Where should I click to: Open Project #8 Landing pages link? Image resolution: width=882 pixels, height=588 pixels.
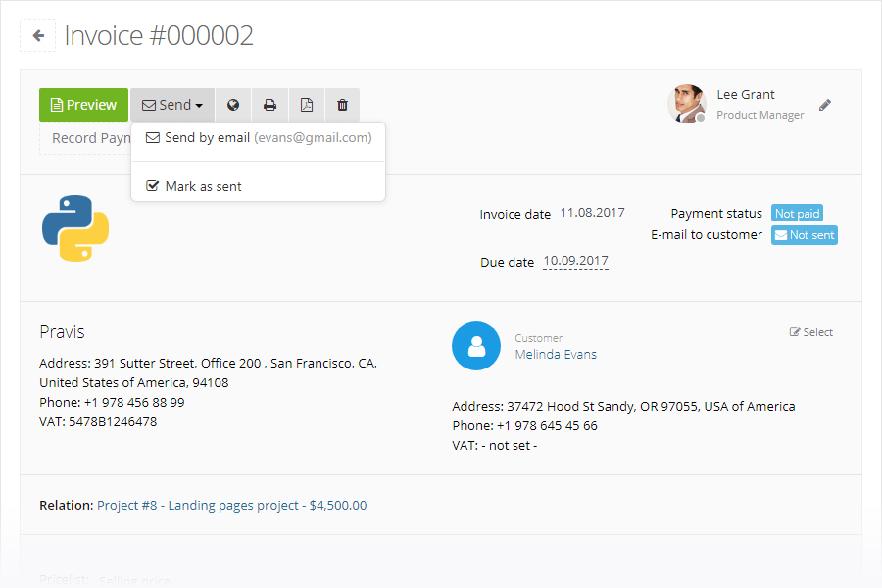tap(231, 506)
